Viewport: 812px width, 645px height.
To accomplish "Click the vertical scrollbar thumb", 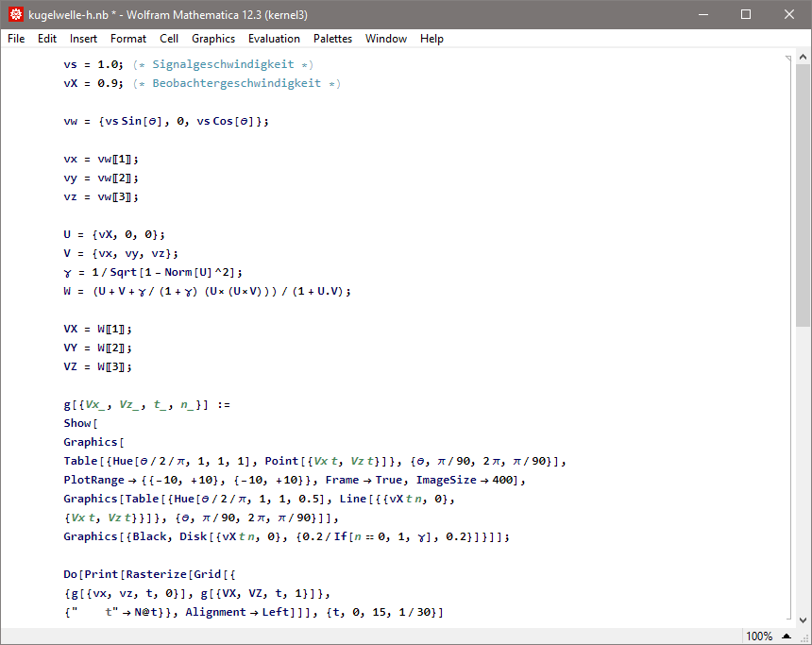I will [x=803, y=195].
